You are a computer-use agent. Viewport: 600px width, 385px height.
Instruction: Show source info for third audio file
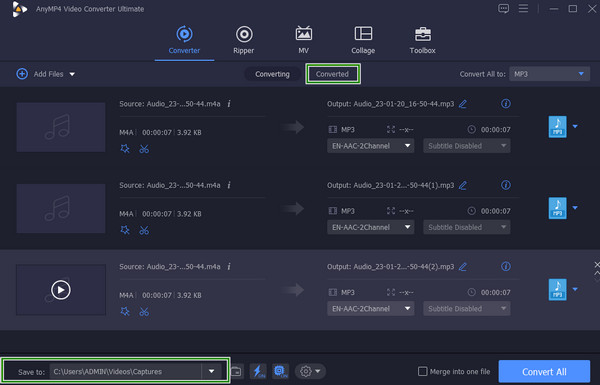tap(229, 267)
